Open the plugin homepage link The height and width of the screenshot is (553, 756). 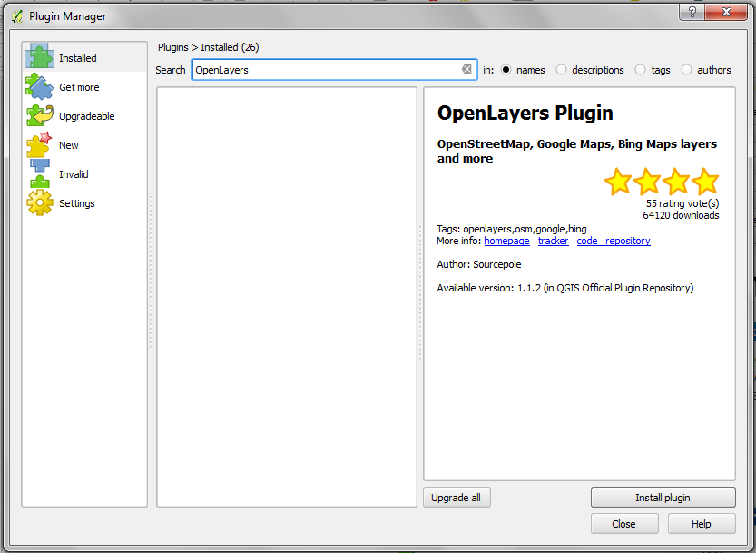pyautogui.click(x=506, y=241)
